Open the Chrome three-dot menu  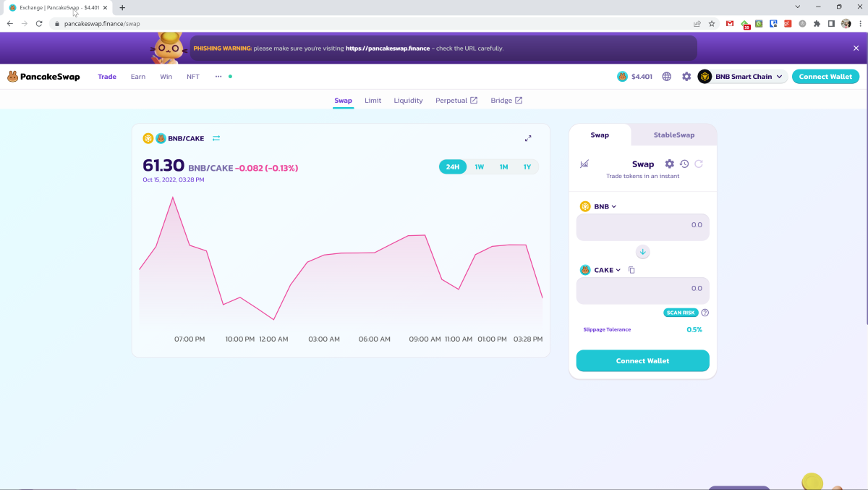tap(860, 23)
